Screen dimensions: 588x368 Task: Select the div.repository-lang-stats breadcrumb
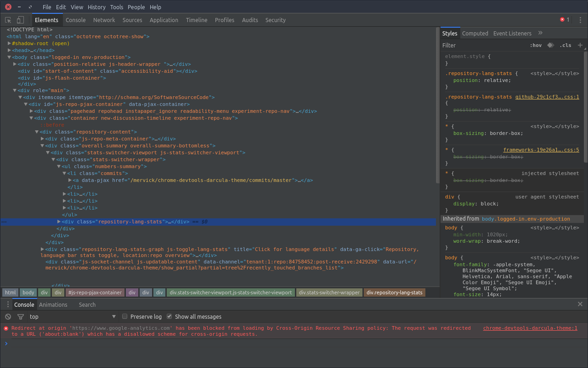tap(394, 293)
